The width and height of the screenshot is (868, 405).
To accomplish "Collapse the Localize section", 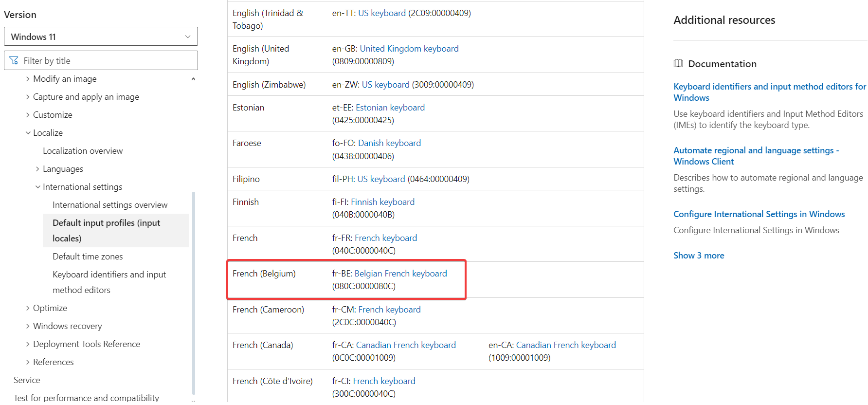I will click(28, 133).
